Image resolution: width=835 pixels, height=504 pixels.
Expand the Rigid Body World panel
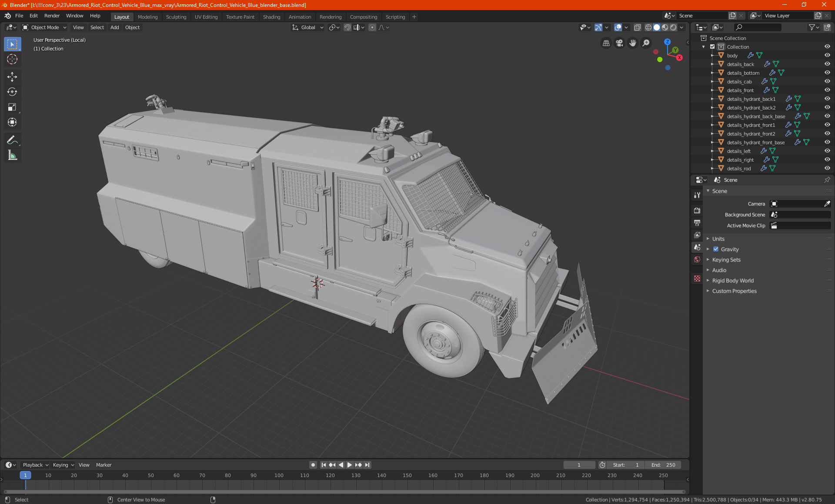point(733,281)
